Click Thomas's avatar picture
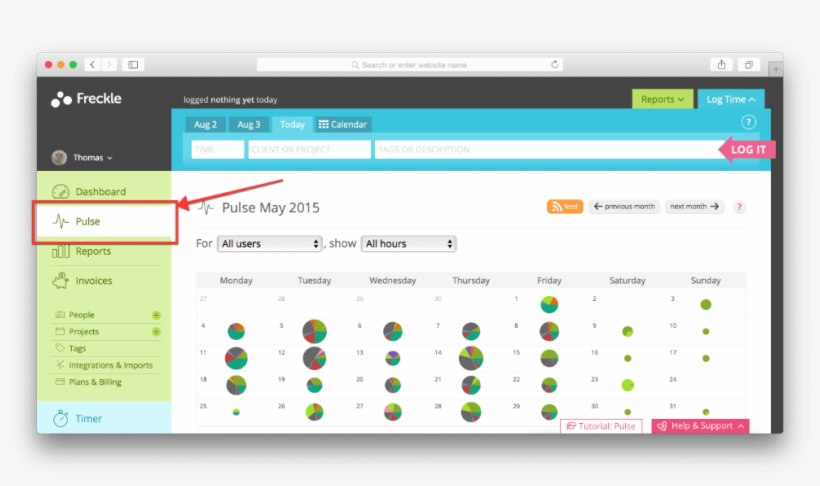The height and width of the screenshot is (486, 820). coord(59,157)
